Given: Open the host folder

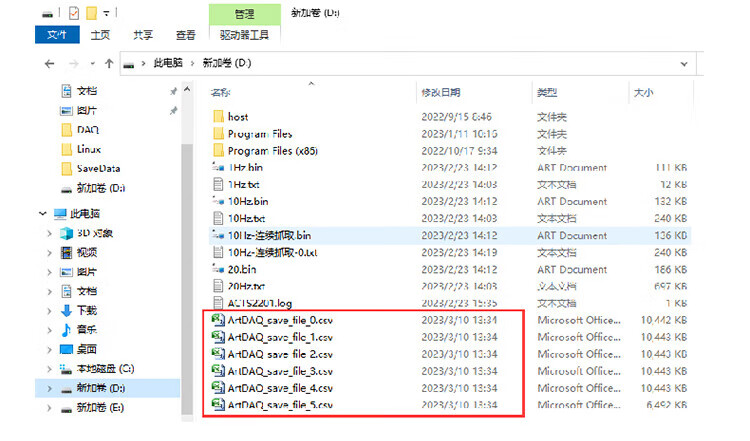Looking at the screenshot, I should point(237,117).
